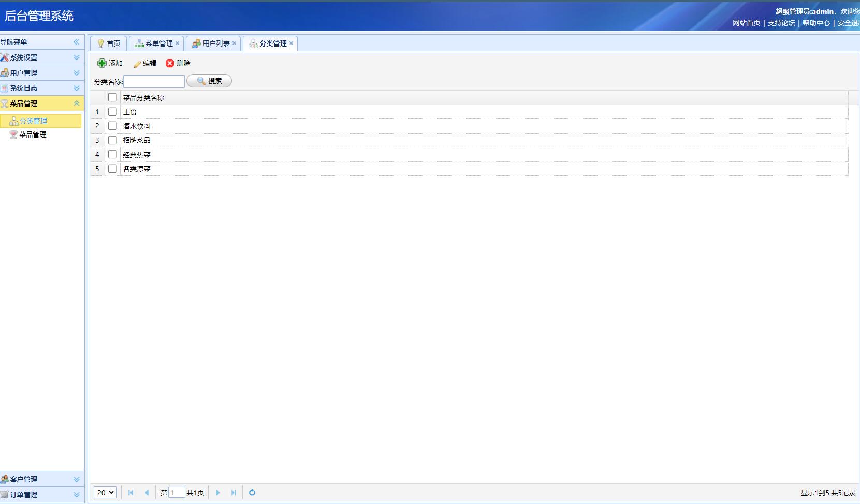Open the 帮助中心 link in header
This screenshot has width=860, height=504.
click(816, 23)
